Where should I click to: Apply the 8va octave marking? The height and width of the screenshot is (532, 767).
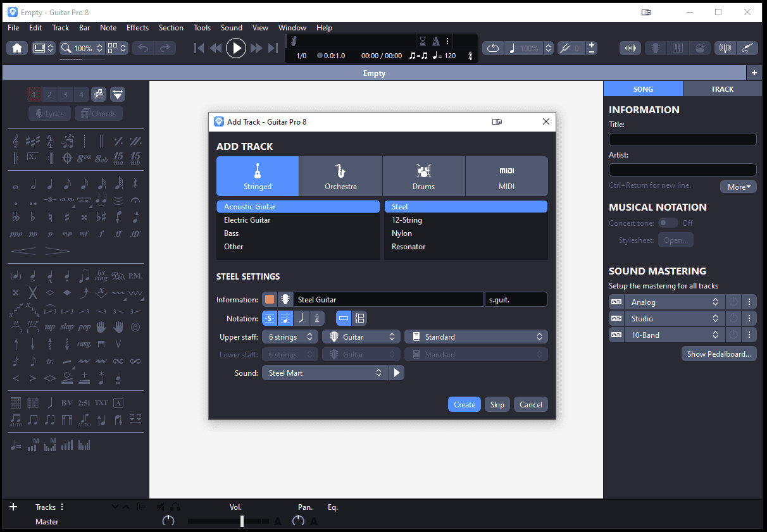tap(84, 157)
